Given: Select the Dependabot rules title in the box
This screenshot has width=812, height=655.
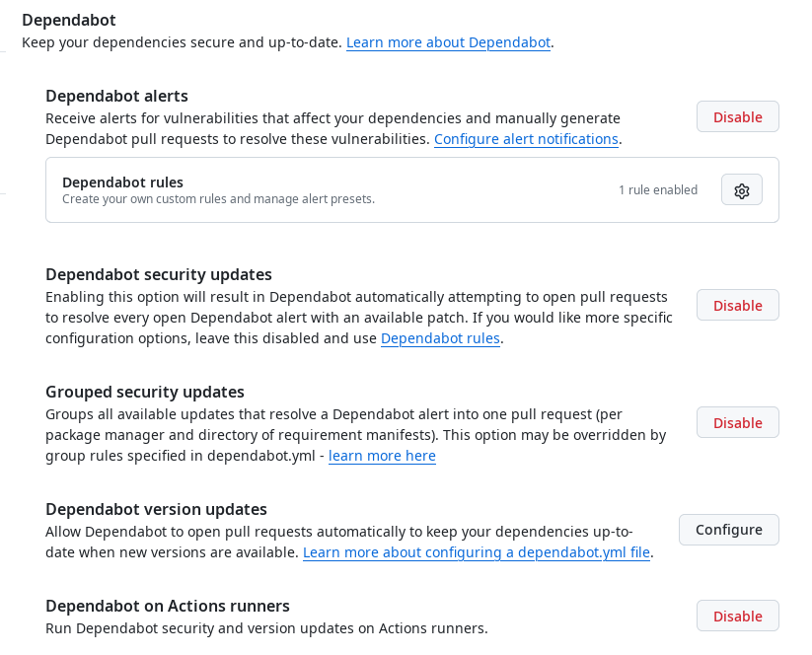Looking at the screenshot, I should [122, 182].
